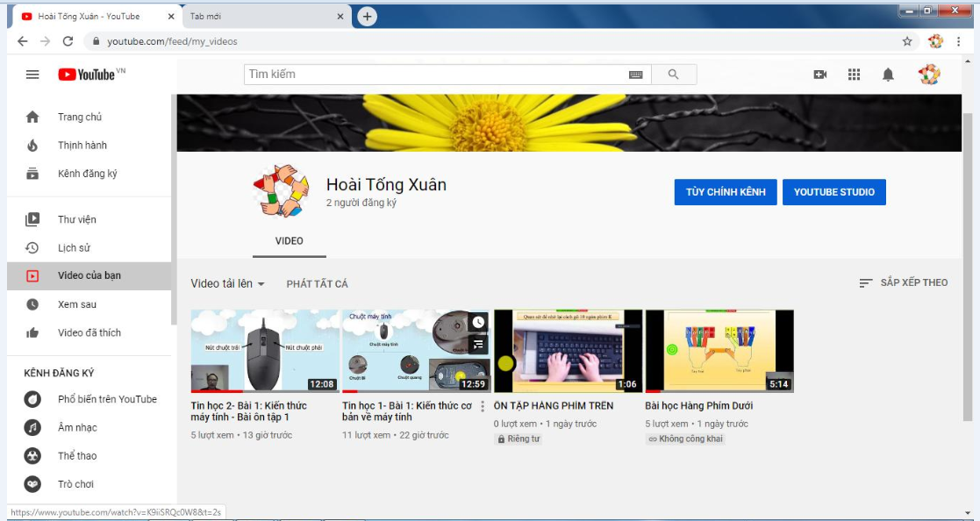Click the on-screen keyboard icon in search
This screenshot has height=521, width=980.
(x=635, y=75)
